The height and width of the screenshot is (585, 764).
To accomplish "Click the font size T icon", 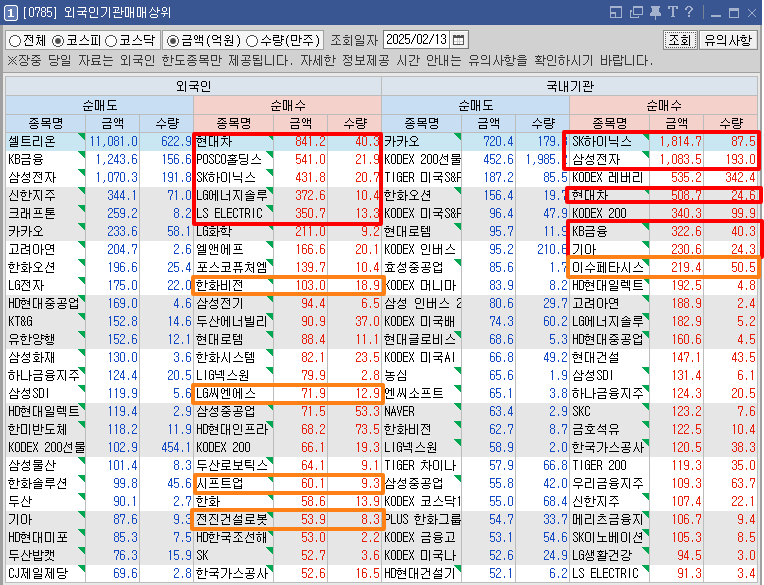I will (x=672, y=12).
